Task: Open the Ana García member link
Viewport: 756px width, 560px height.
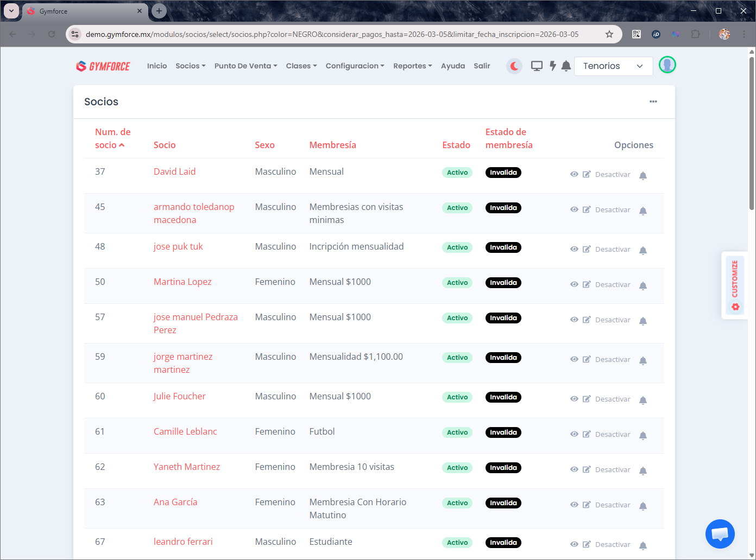Action: [x=175, y=502]
